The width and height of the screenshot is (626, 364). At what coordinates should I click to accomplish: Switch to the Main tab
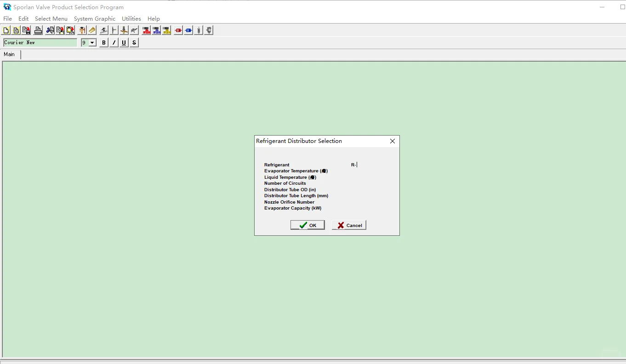click(9, 54)
